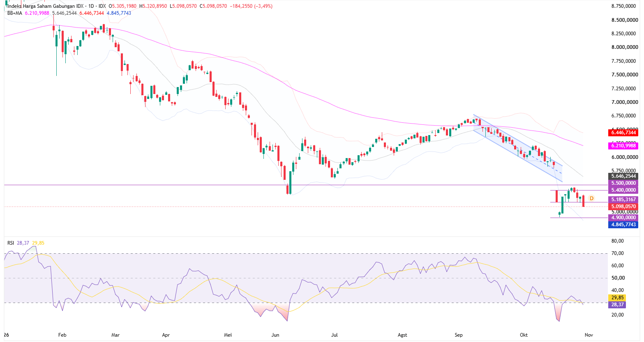
Task: Click the Nov label on time axis
Action: pos(589,335)
